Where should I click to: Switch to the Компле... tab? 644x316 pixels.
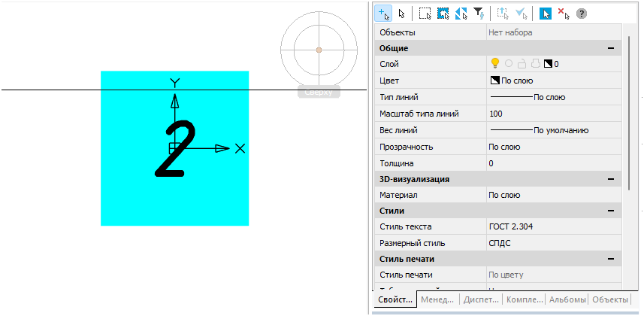525,300
